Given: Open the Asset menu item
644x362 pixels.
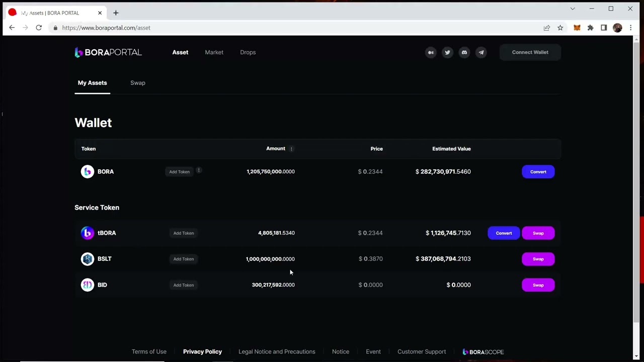Looking at the screenshot, I should 180,52.
